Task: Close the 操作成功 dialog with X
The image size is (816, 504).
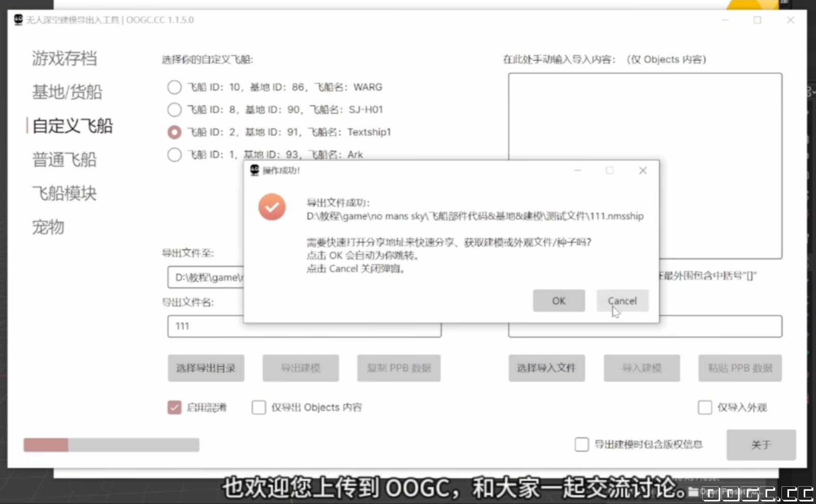Action: tap(643, 170)
